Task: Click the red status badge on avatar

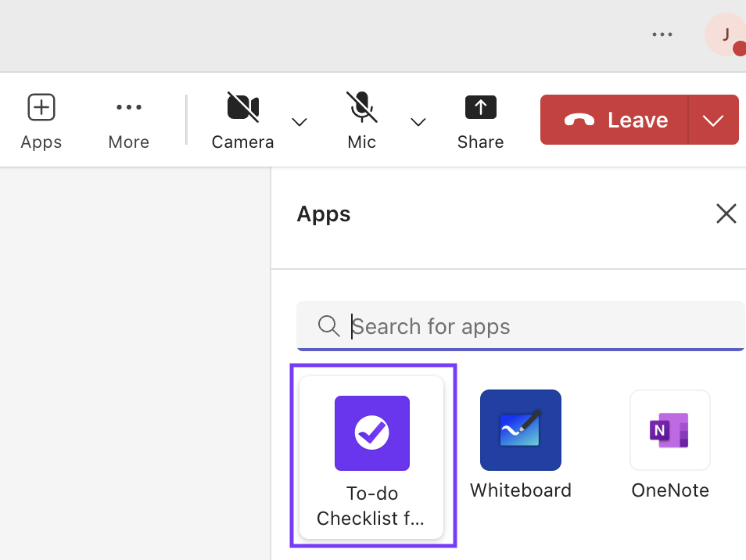Action: pyautogui.click(x=739, y=49)
